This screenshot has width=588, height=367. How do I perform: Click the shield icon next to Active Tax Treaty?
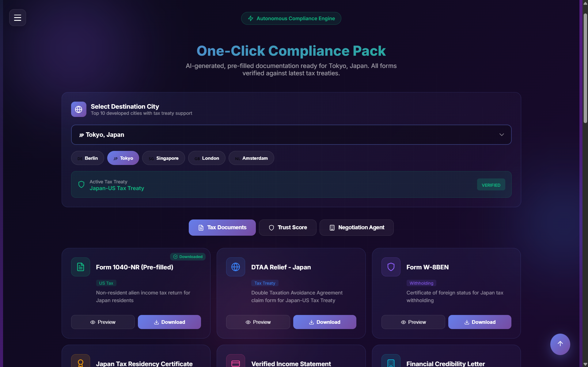coord(81,185)
